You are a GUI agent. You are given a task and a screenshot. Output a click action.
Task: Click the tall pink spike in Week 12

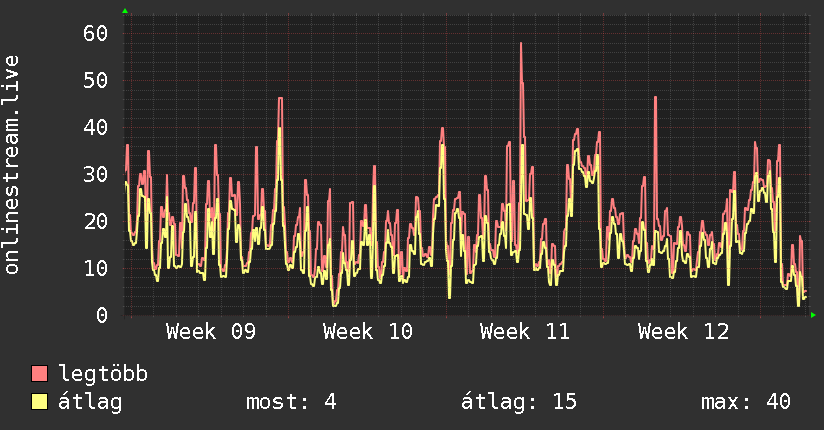[x=655, y=98]
